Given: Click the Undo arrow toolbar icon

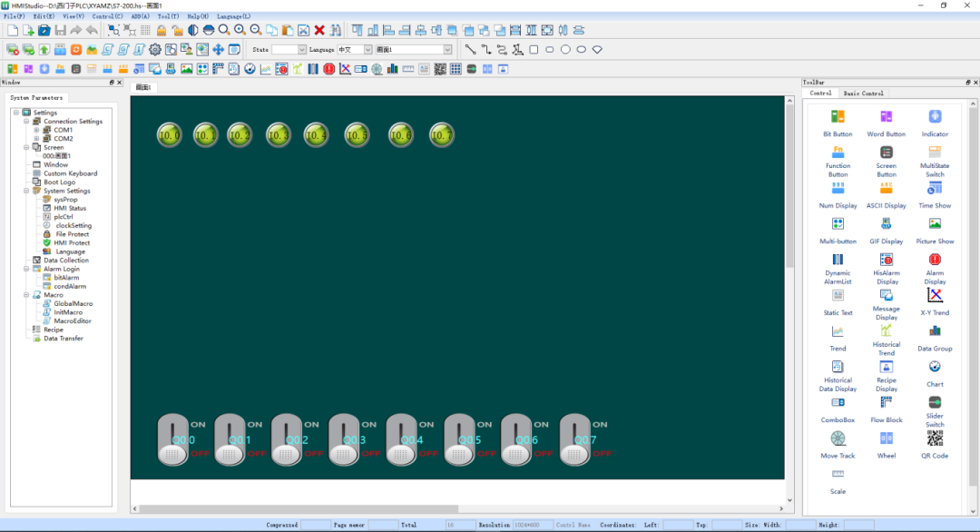Looking at the screenshot, I should click(92, 30).
